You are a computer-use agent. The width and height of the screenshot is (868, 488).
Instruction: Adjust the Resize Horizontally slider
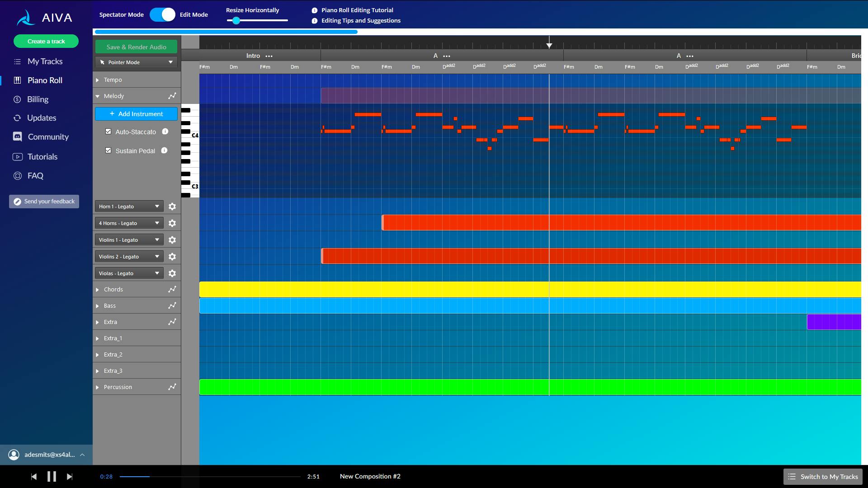[236, 20]
